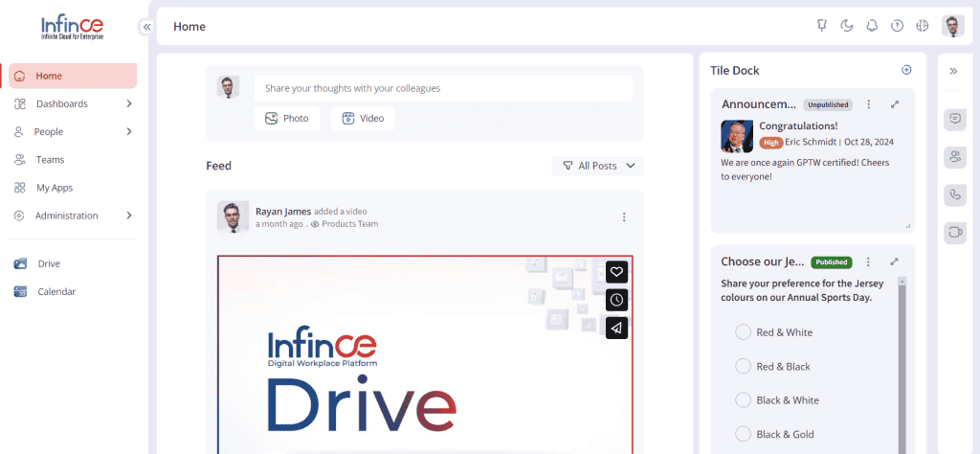The image size is (980, 454).
Task: Click the Unpublished status badge
Action: [828, 105]
